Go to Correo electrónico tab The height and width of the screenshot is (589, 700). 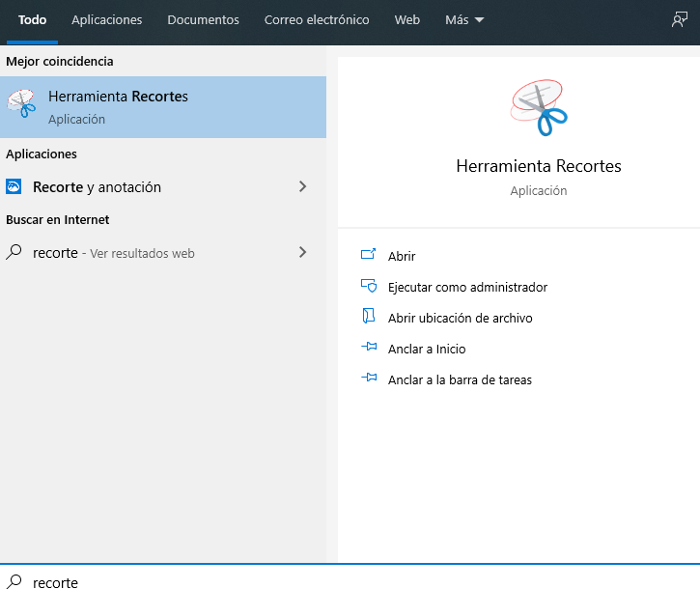pyautogui.click(x=317, y=20)
